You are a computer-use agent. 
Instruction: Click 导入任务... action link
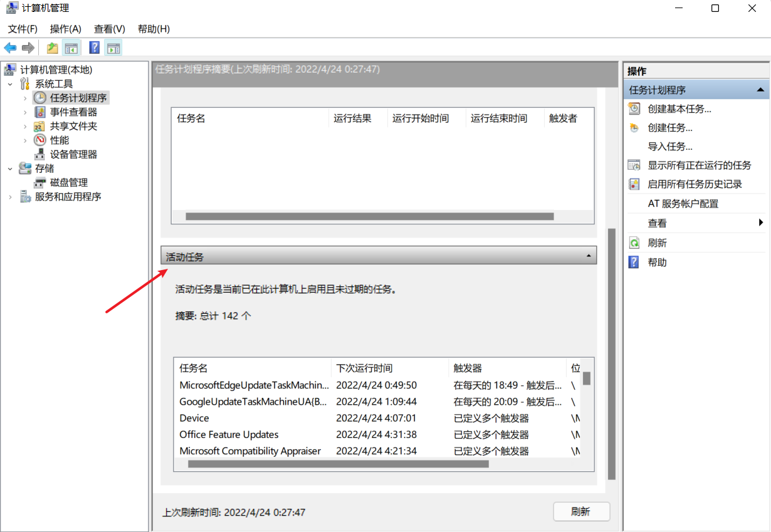tap(670, 147)
